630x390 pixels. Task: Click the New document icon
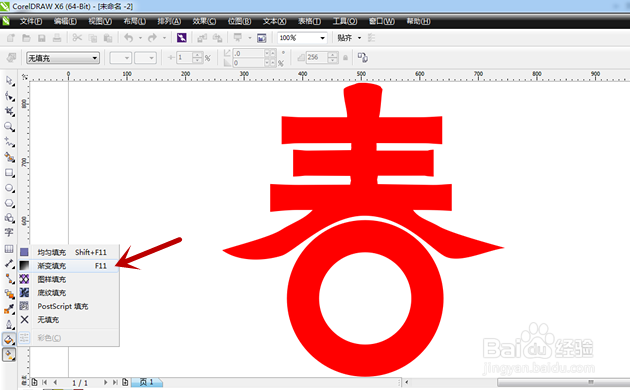[x=11, y=38]
